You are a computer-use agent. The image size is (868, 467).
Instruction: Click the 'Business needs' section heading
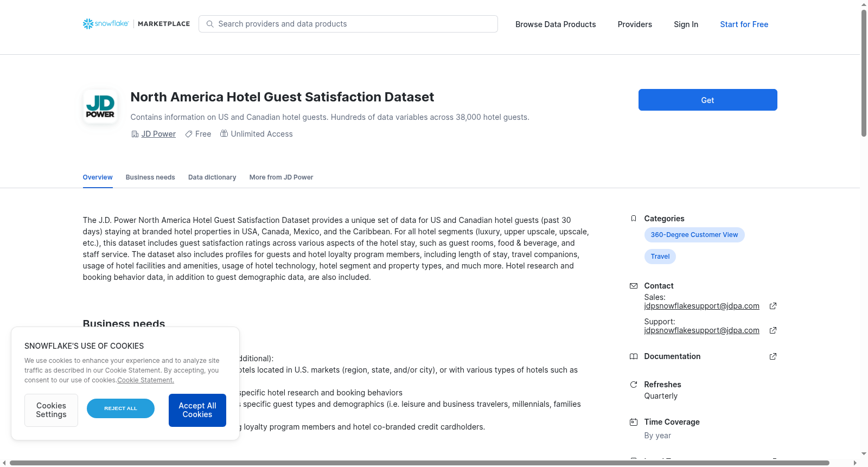click(124, 323)
